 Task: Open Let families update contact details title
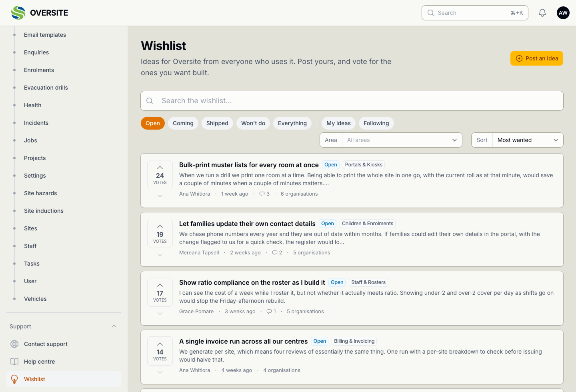(x=247, y=224)
